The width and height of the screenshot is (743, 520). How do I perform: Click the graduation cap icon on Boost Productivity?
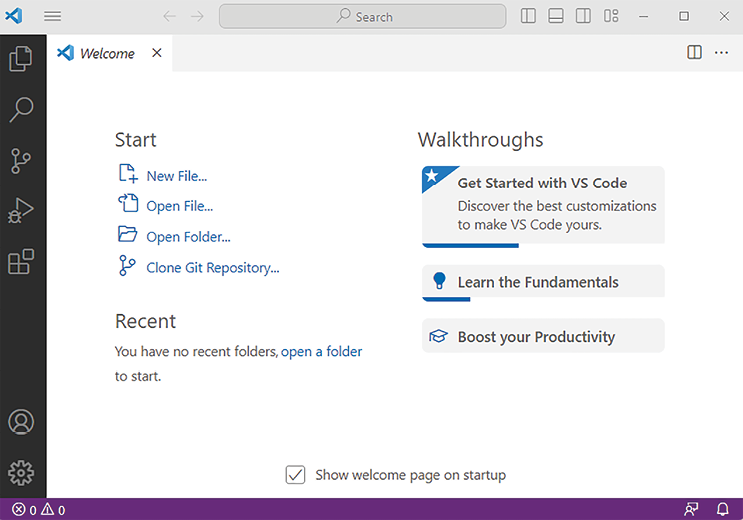pyautogui.click(x=438, y=336)
